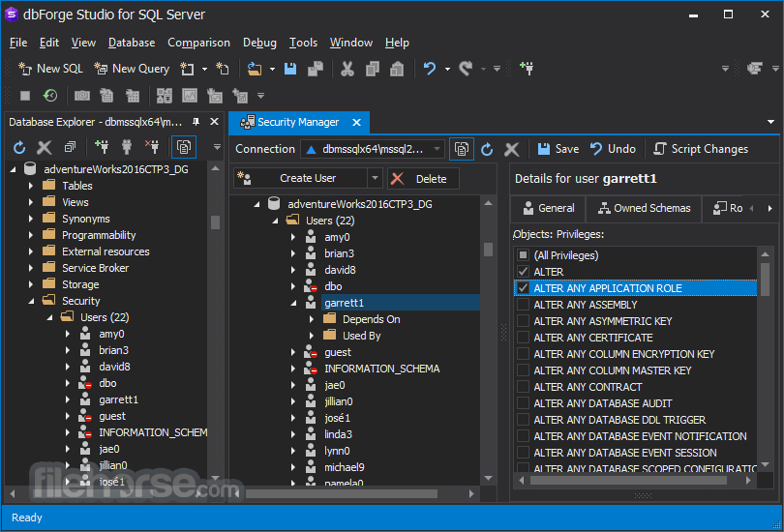Viewport: 784px width, 532px height.
Task: Click the New Connection plug icon in main toolbar
Action: point(527,69)
